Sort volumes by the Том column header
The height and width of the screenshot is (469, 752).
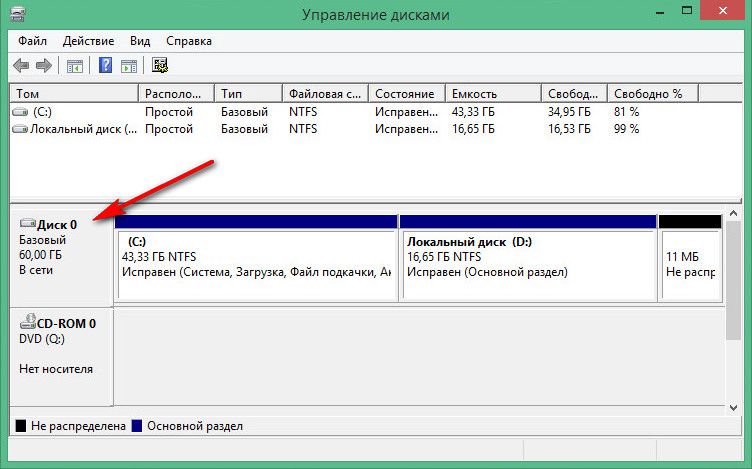pyautogui.click(x=74, y=93)
